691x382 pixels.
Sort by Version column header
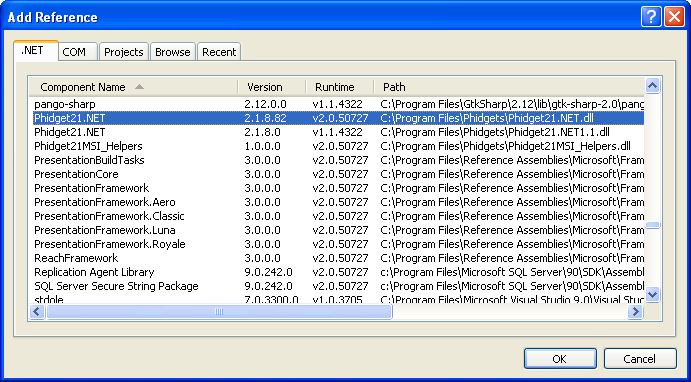(x=271, y=87)
